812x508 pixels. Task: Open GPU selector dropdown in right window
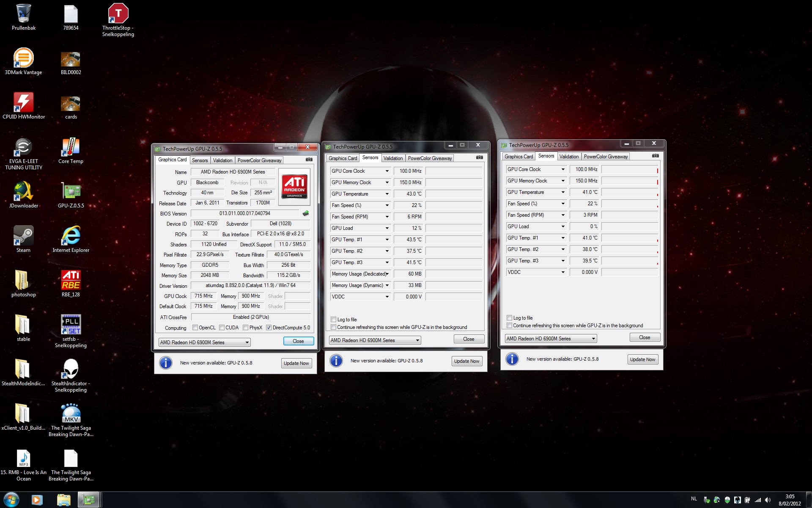pos(551,338)
